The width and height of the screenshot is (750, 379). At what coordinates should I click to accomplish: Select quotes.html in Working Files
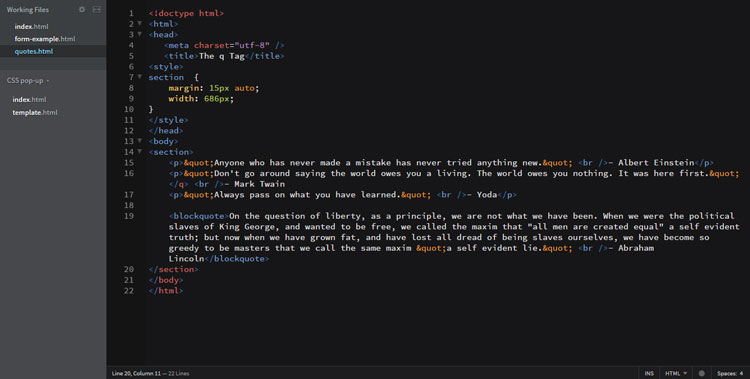point(34,51)
